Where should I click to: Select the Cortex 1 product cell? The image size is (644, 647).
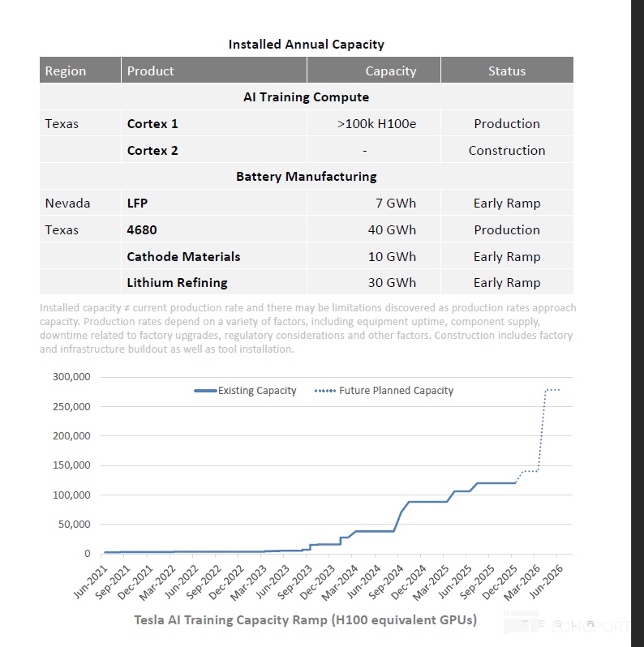tap(152, 124)
